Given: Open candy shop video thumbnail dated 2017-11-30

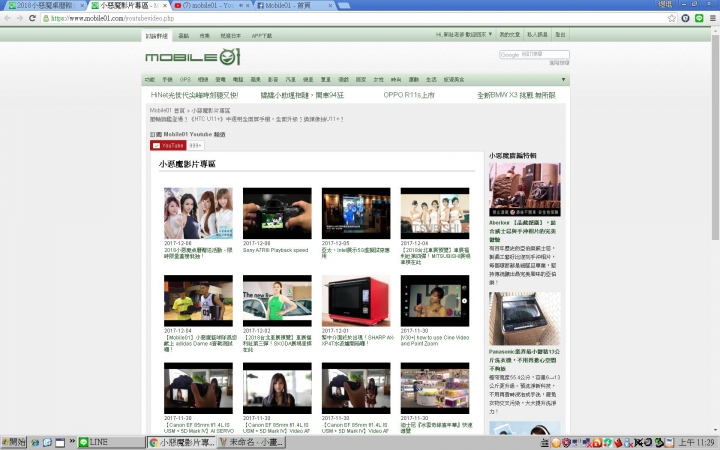Looking at the screenshot, I should (x=435, y=388).
